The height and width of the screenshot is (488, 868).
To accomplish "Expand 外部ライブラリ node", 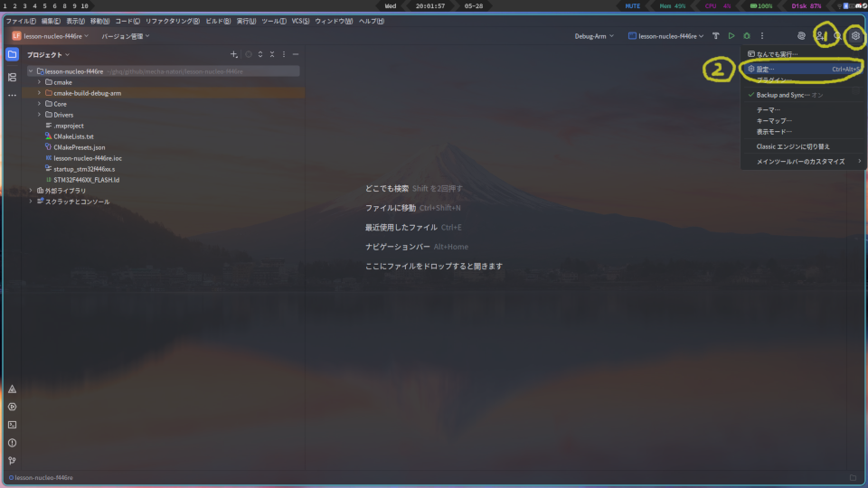I will coord(31,191).
